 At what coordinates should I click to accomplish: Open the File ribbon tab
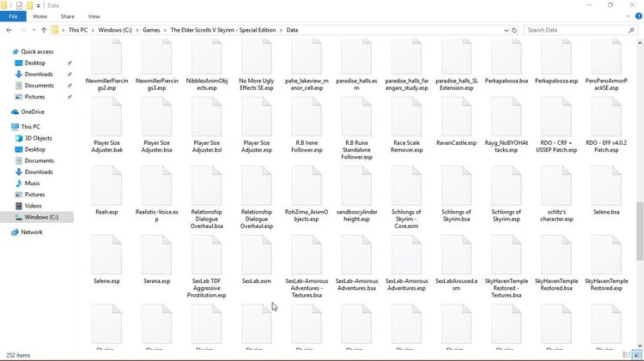(x=13, y=16)
